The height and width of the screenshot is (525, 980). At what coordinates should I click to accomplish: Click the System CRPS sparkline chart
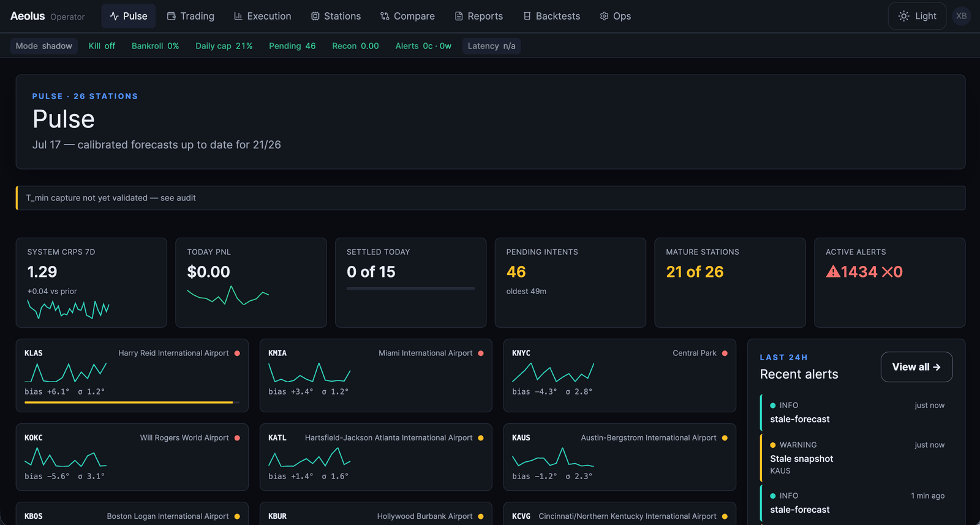(x=68, y=309)
